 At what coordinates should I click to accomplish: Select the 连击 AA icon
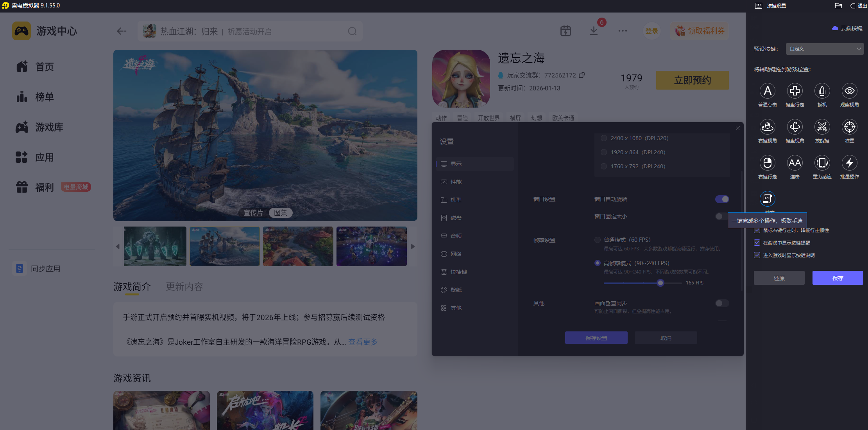click(795, 163)
